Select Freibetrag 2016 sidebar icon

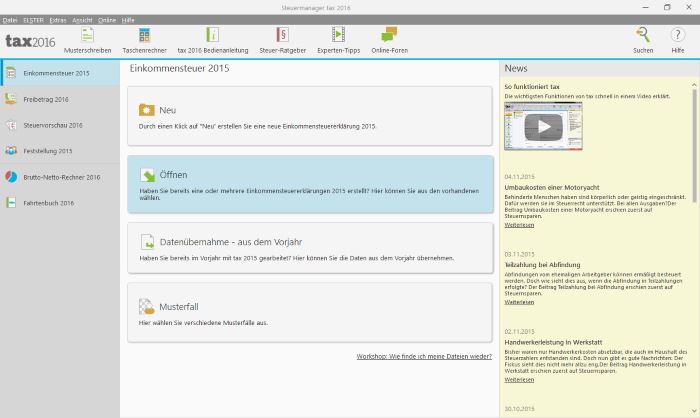11,99
